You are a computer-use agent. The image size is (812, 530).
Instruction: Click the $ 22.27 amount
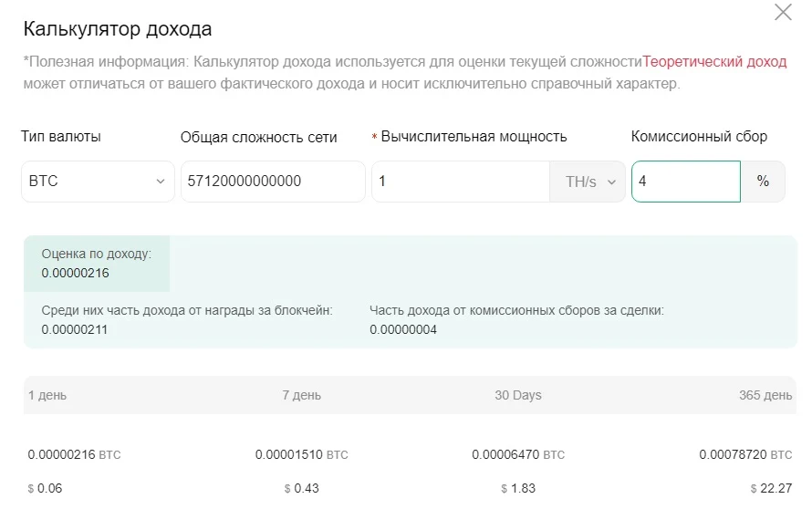tap(772, 488)
